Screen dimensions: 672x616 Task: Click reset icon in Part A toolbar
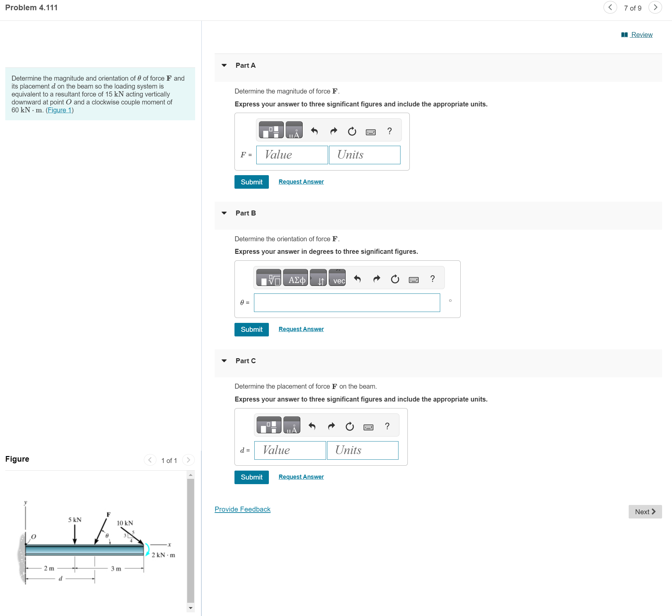click(x=352, y=131)
